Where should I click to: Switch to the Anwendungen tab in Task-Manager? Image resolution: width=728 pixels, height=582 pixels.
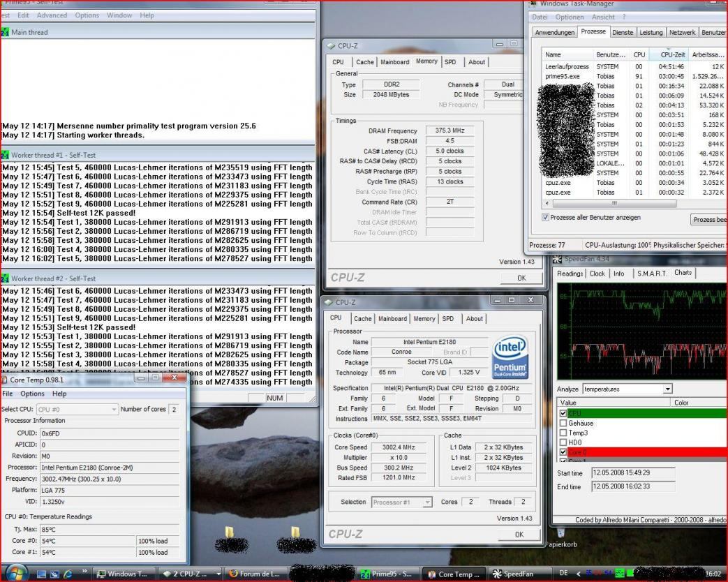pyautogui.click(x=554, y=32)
